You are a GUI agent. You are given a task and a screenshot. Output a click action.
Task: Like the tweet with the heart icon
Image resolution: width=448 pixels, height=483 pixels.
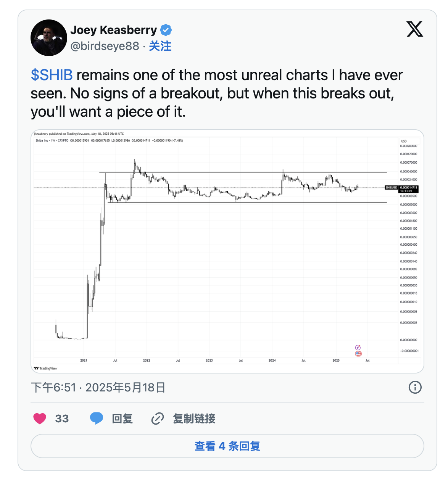tap(40, 419)
